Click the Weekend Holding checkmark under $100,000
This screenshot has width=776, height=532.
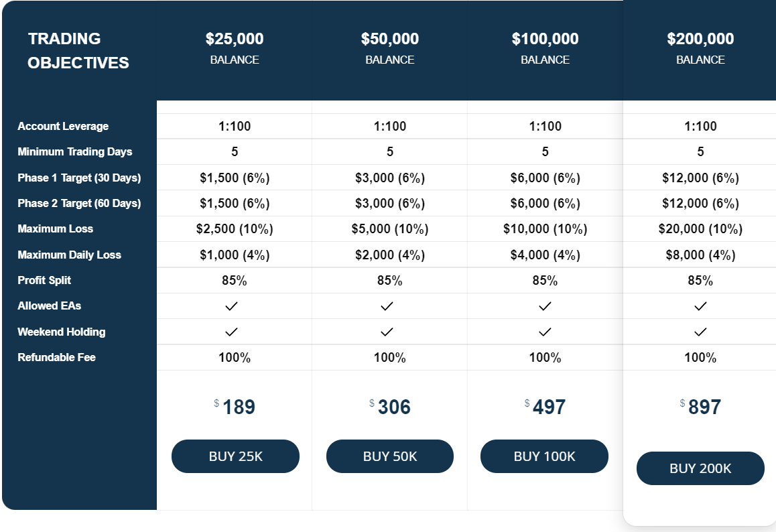coord(544,332)
